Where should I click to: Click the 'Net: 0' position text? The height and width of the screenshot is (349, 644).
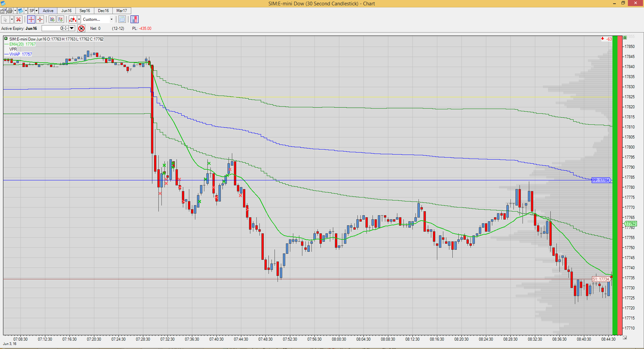pos(95,28)
